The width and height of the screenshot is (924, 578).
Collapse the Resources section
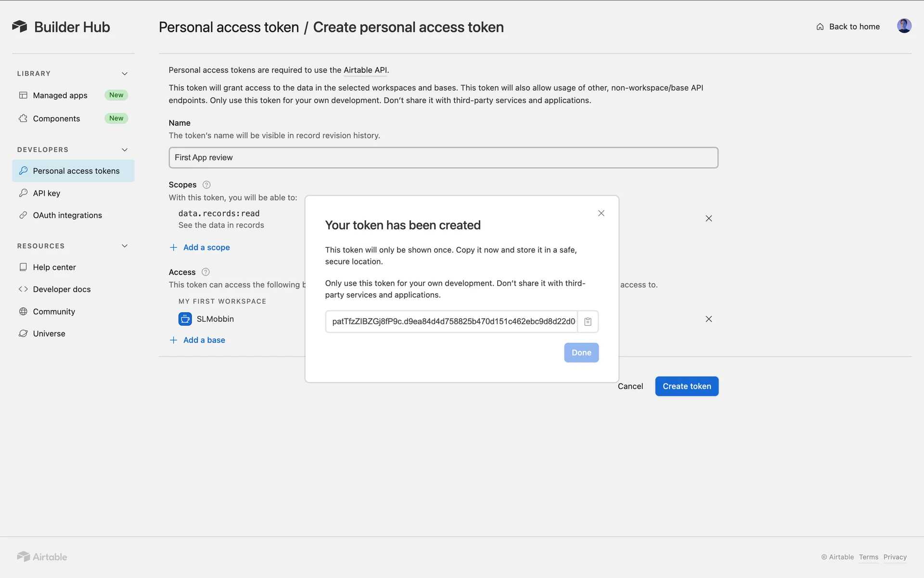pyautogui.click(x=125, y=246)
